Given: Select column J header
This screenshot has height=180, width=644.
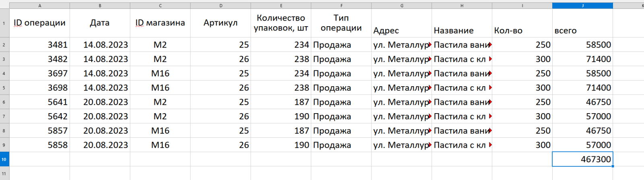Looking at the screenshot, I should (x=582, y=6).
